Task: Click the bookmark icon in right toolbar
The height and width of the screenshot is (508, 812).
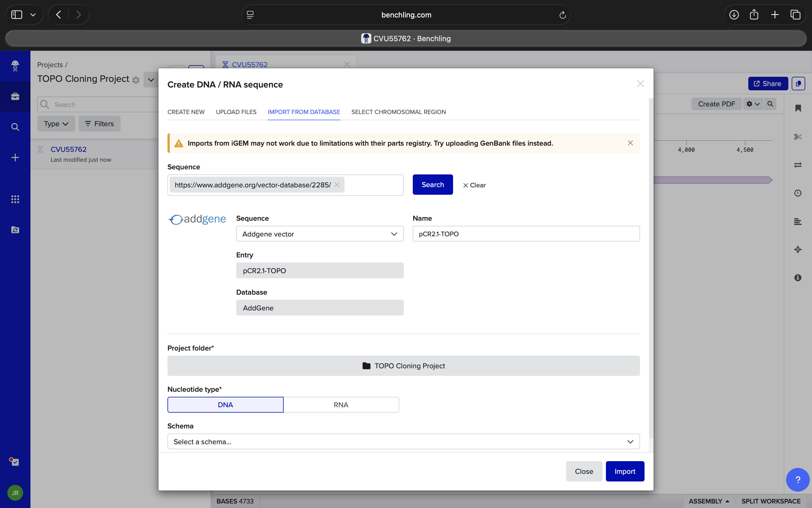Action: click(x=798, y=108)
